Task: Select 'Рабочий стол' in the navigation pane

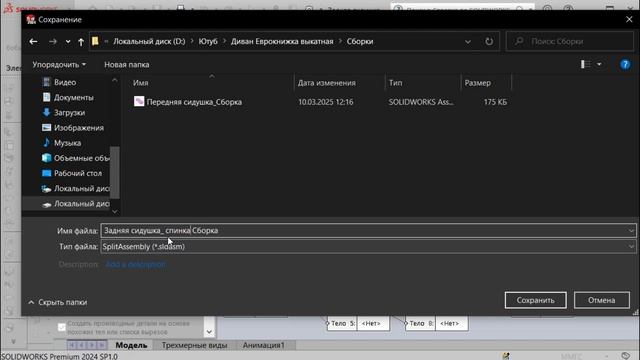Action: pyautogui.click(x=78, y=173)
